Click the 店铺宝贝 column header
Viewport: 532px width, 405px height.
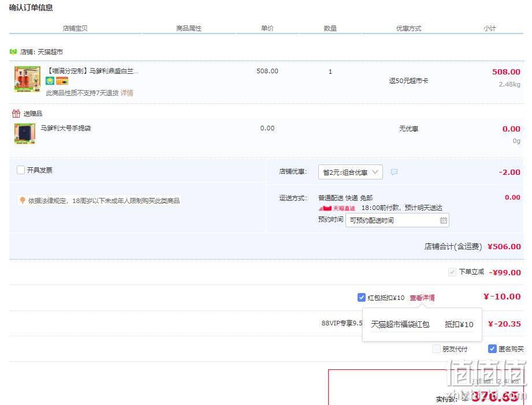pyautogui.click(x=75, y=28)
